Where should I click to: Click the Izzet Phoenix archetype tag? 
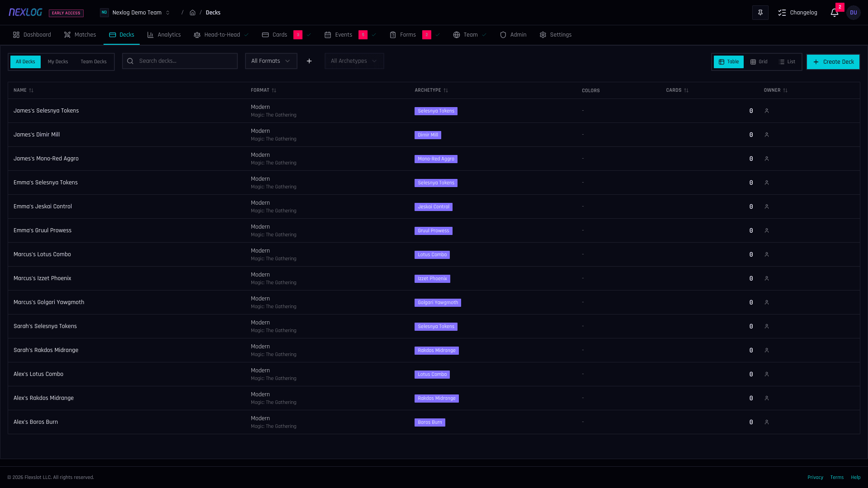(x=432, y=279)
